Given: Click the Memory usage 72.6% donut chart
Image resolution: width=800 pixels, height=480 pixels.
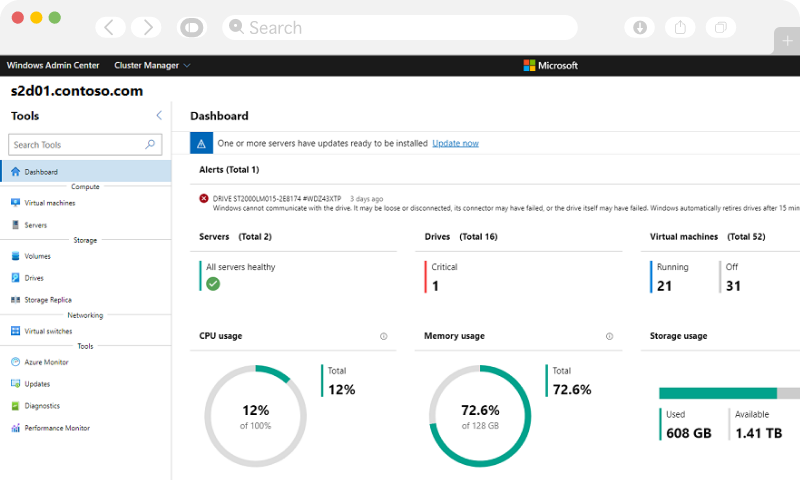Looking at the screenshot, I should tap(480, 416).
